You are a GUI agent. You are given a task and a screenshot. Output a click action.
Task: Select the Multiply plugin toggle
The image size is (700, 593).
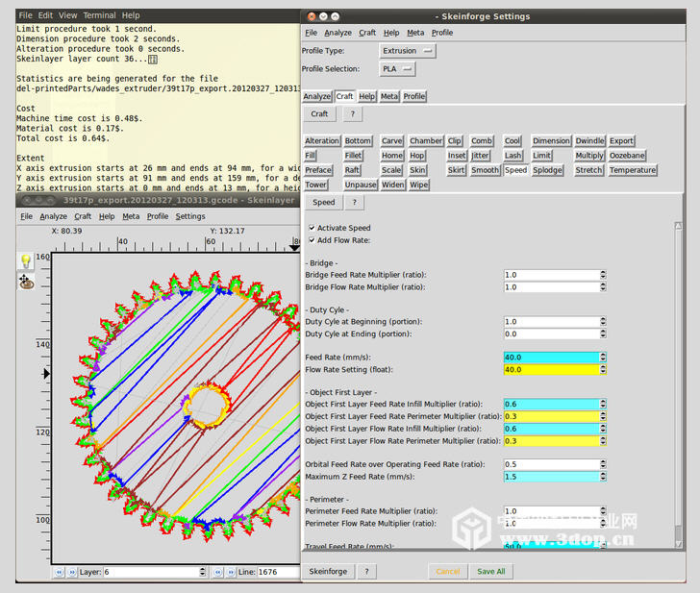589,156
